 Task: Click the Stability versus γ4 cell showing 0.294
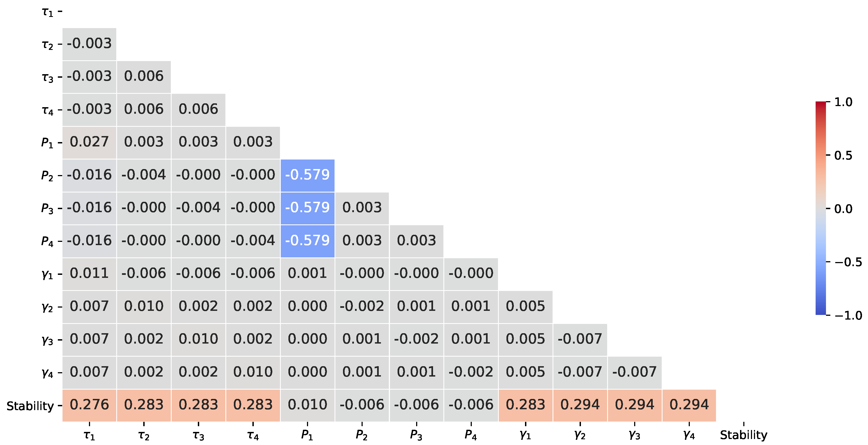coord(689,405)
